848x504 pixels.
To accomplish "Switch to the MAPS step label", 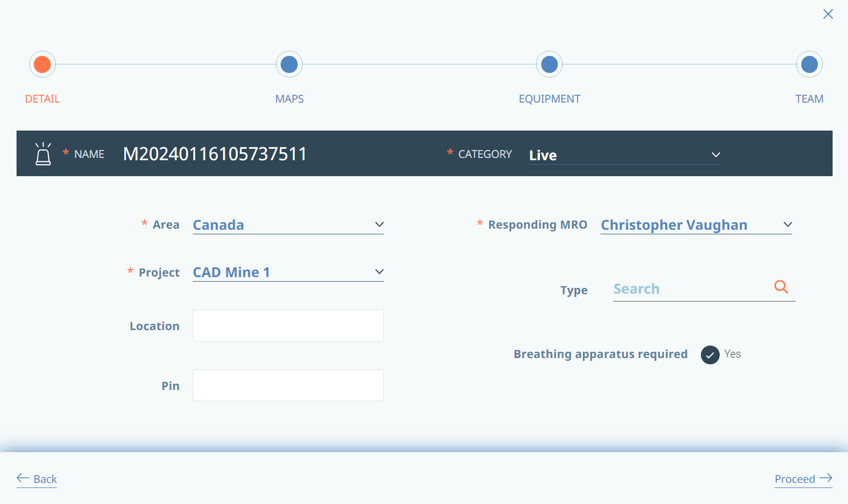I will click(x=289, y=99).
